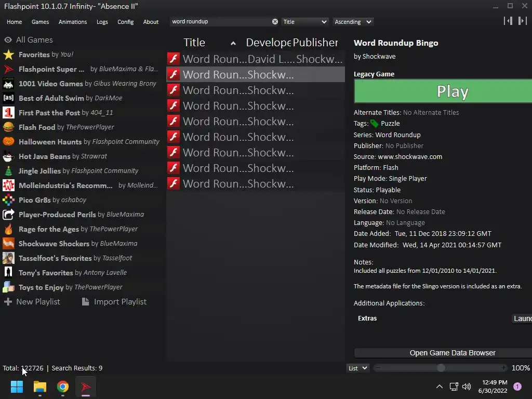The image size is (532, 399).
Task: Collapse the left sidebar with toggle icon
Action: coord(508,21)
